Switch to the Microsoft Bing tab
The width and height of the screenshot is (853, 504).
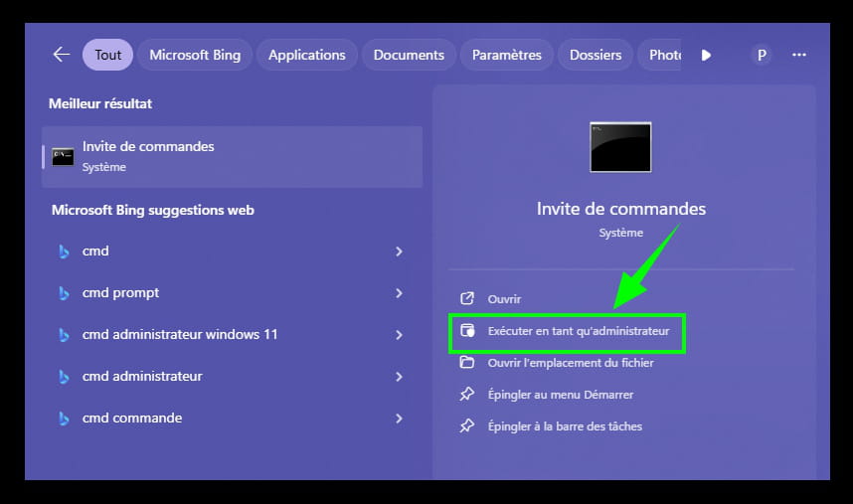(x=195, y=55)
